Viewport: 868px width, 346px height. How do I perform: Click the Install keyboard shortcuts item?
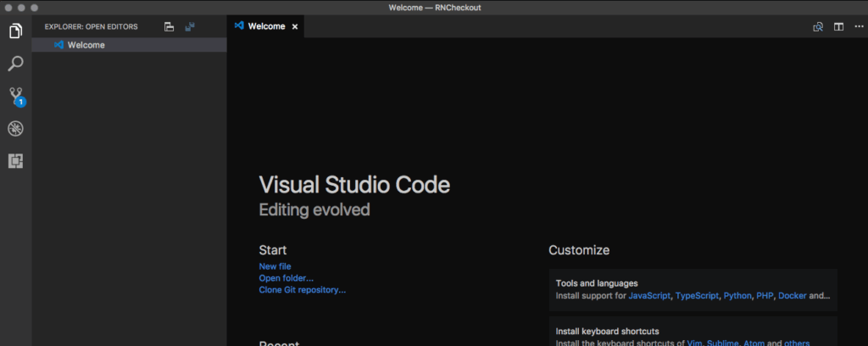[693, 332]
